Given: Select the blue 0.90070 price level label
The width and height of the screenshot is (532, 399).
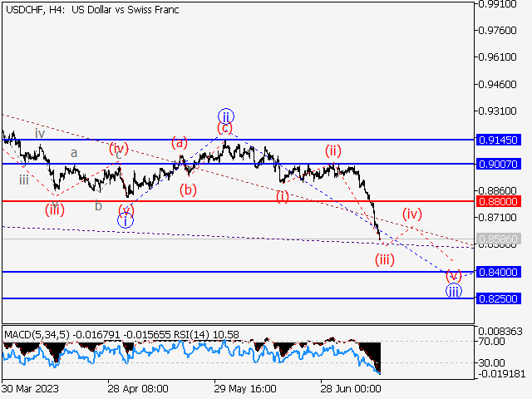Looking at the screenshot, I should tap(499, 165).
